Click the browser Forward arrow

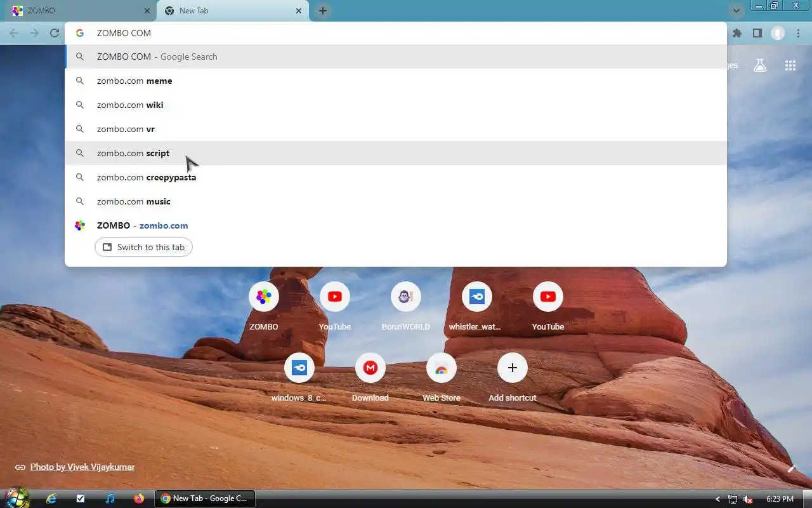click(34, 33)
